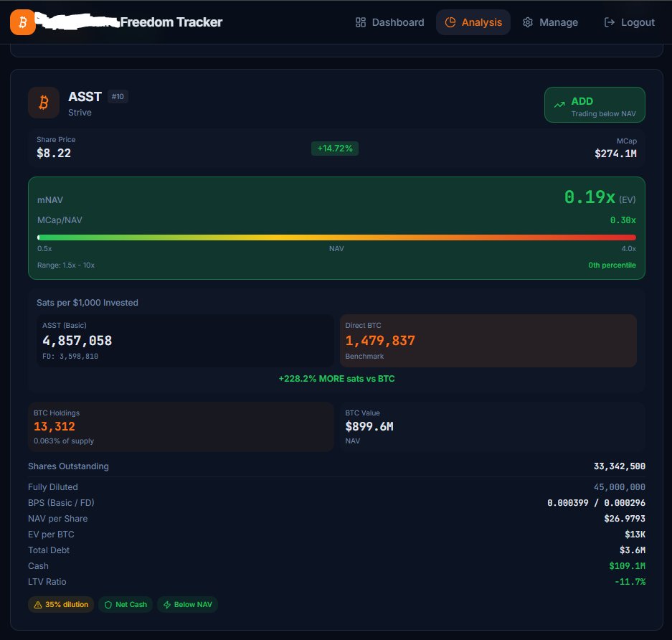The image size is (672, 640).
Task: Click the white marker on mNAV bar
Action: click(x=39, y=237)
